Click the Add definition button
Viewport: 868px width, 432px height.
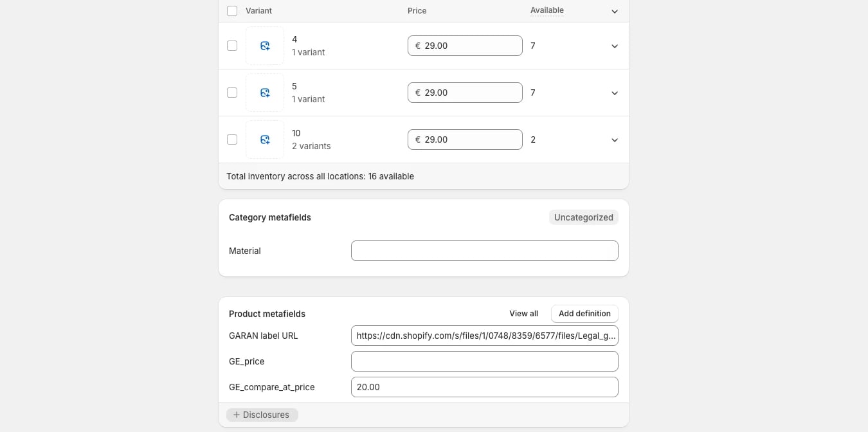click(x=584, y=314)
